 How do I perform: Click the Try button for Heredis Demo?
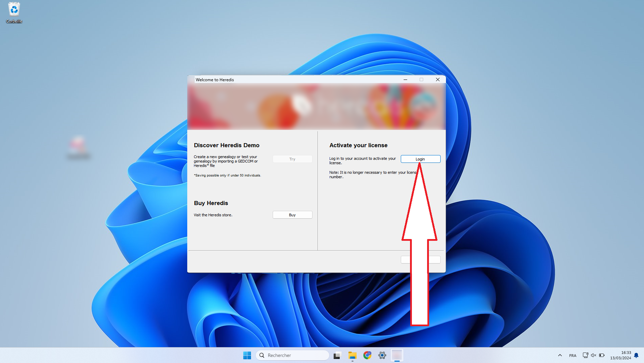(292, 159)
